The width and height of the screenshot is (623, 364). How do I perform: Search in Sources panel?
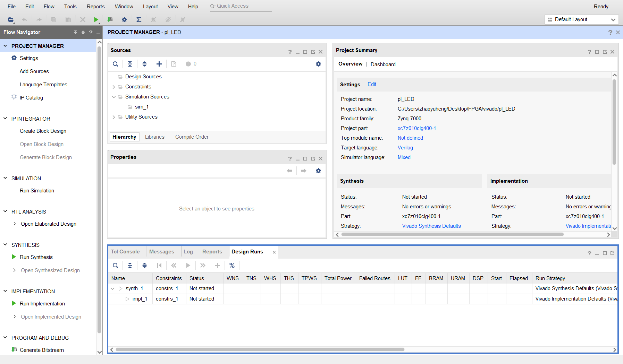click(x=116, y=64)
